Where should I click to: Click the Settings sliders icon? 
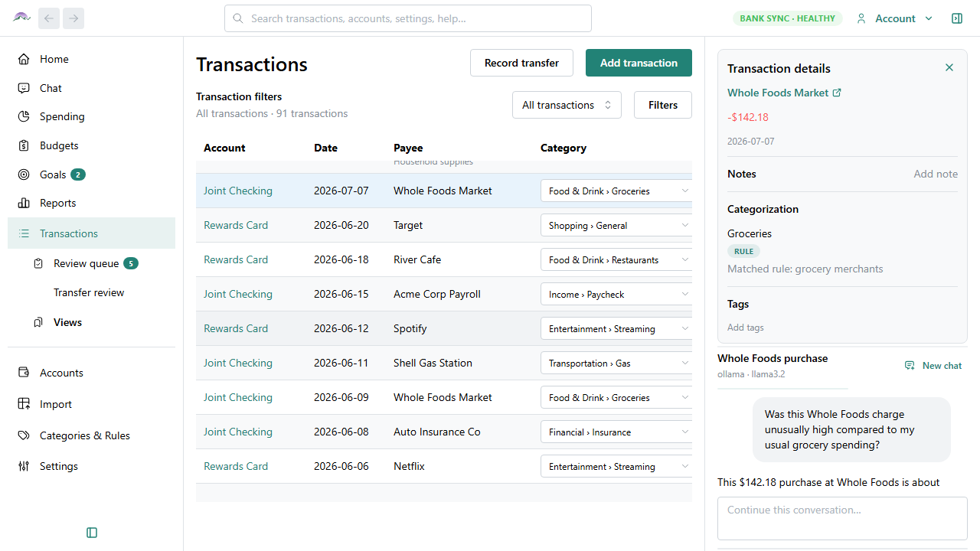coord(24,466)
